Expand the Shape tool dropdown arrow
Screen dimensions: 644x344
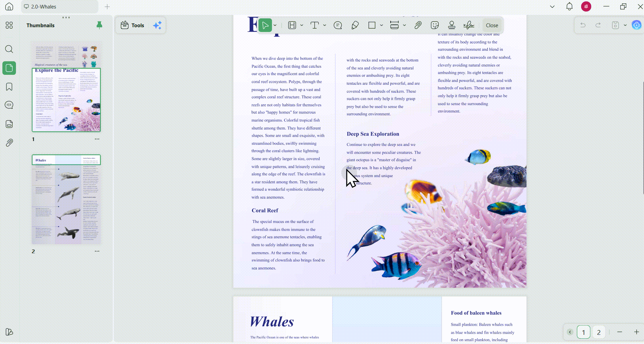tap(381, 25)
